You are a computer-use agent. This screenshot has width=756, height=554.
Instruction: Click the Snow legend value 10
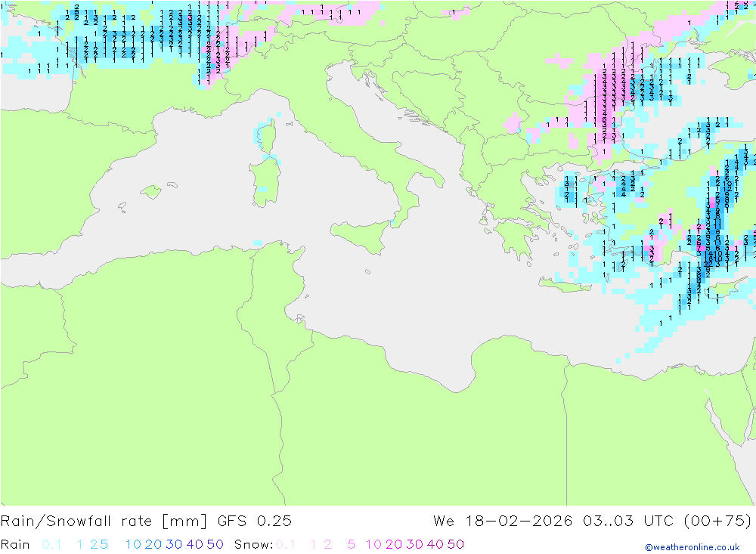373,544
